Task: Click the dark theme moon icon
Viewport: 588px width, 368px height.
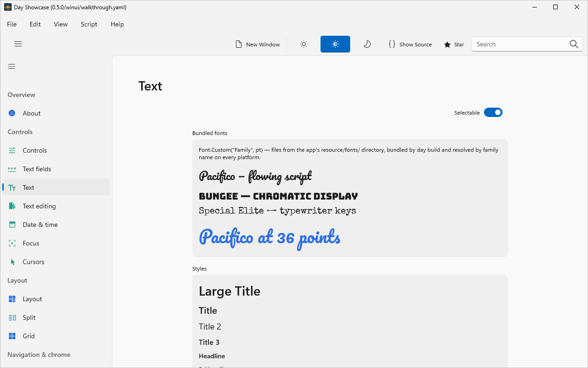Action: pyautogui.click(x=367, y=44)
